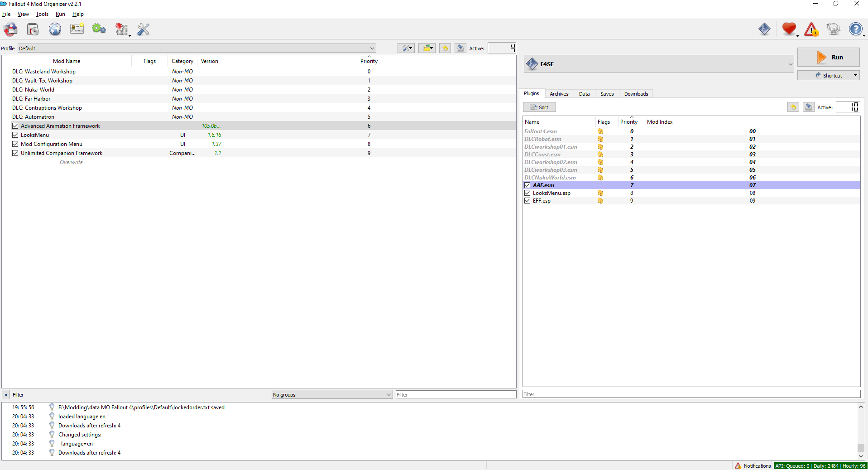Select the Overwrite entry in mod list
This screenshot has width=868, height=470.
(x=72, y=162)
